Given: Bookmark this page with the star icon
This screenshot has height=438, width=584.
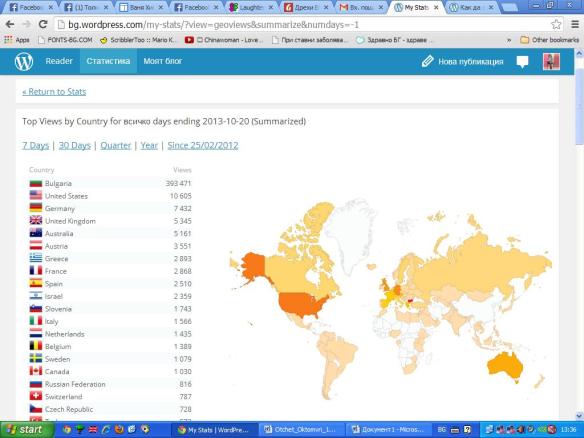Looking at the screenshot, I should pos(556,25).
